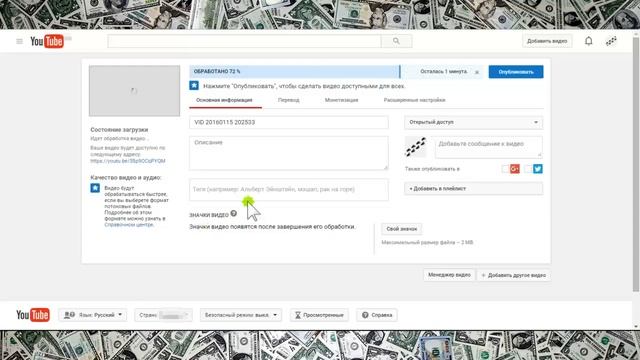Open Менеджер видео
This screenshot has width=640, height=360.
pyautogui.click(x=449, y=275)
